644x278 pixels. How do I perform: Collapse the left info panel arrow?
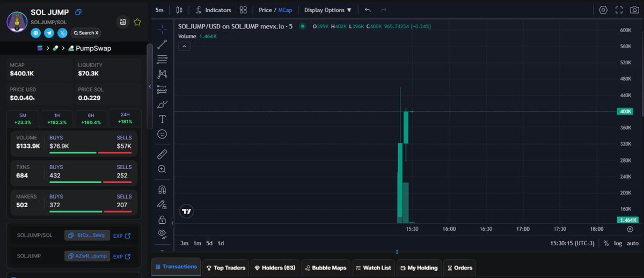tap(150, 86)
